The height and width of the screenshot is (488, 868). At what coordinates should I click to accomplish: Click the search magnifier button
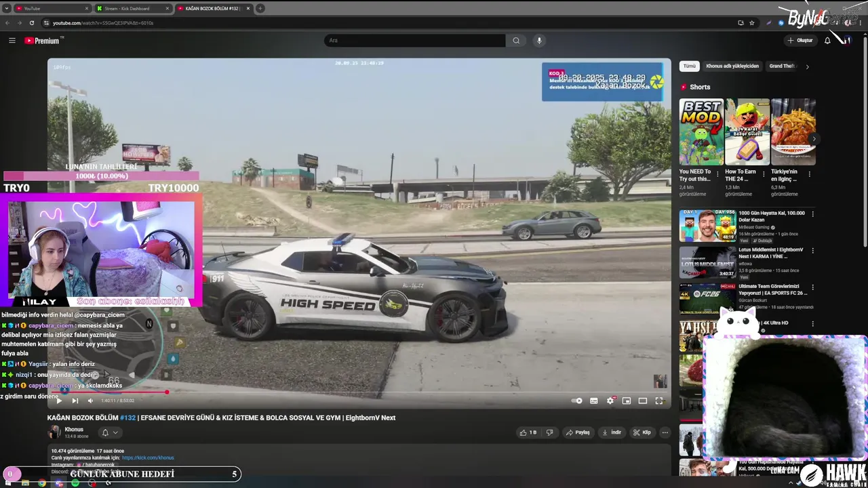[516, 41]
